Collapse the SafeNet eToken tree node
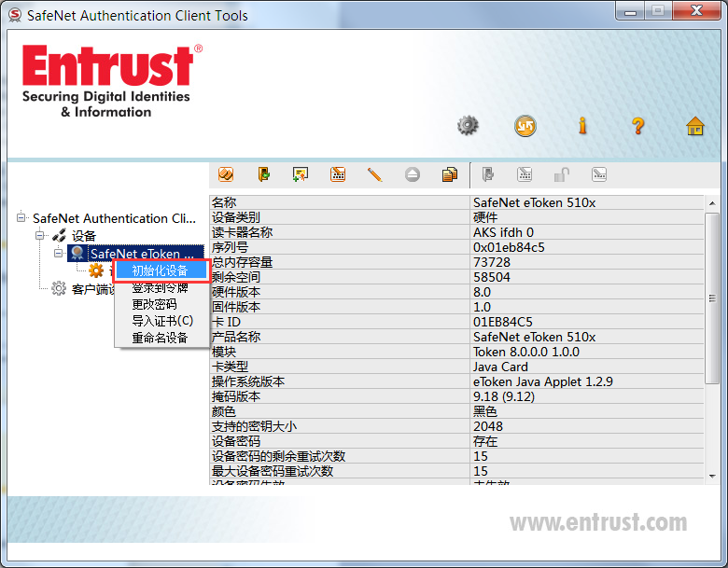Image resolution: width=728 pixels, height=568 pixels. [x=58, y=254]
